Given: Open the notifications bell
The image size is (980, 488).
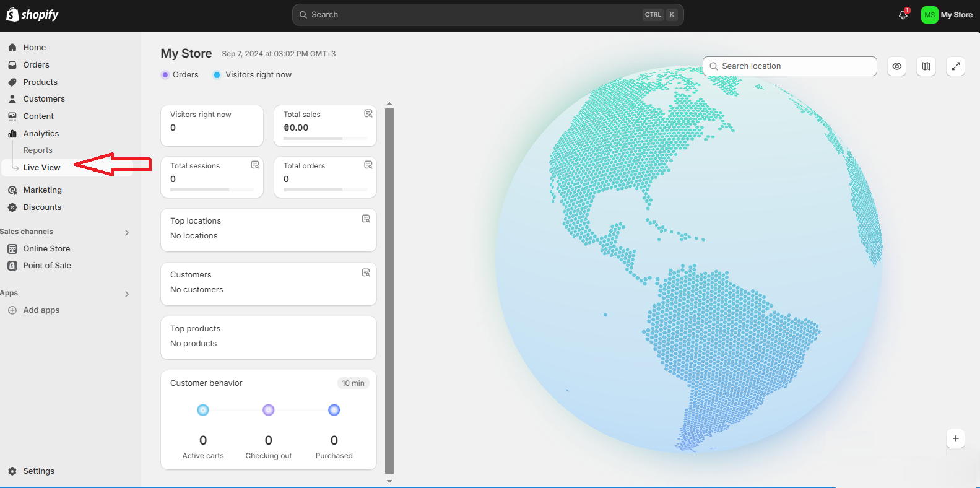Looking at the screenshot, I should 903,15.
